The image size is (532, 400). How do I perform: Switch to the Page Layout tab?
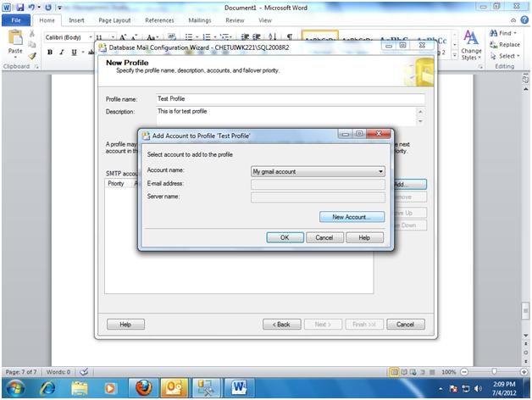114,20
